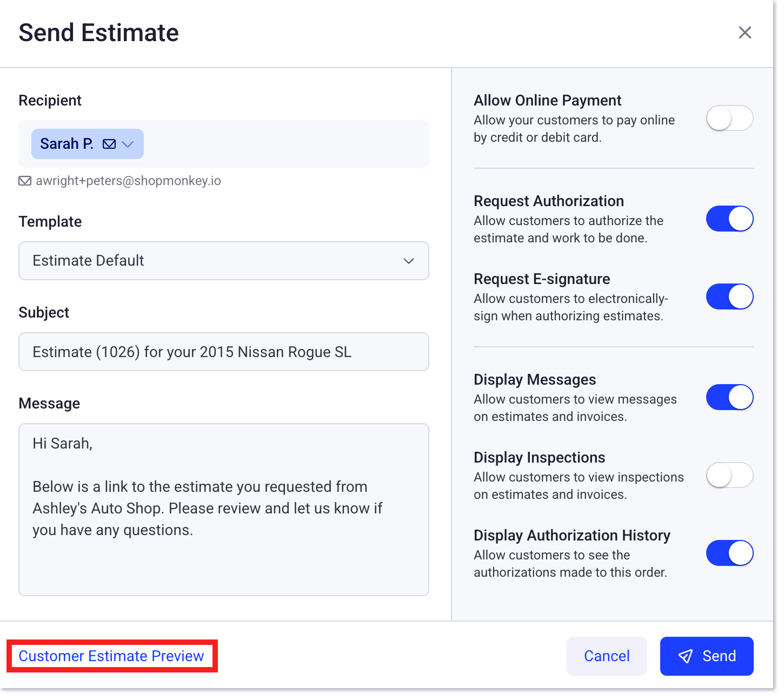Disable Request Authorization

(729, 219)
